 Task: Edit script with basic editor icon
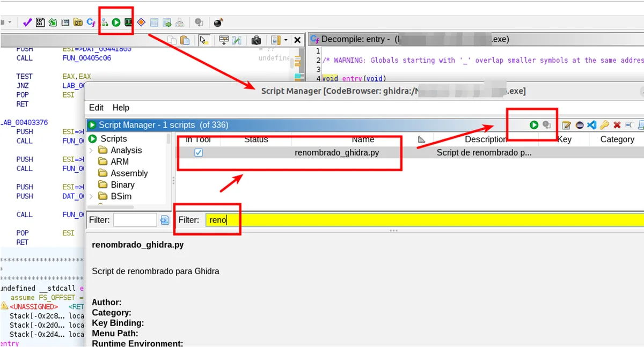click(x=566, y=125)
